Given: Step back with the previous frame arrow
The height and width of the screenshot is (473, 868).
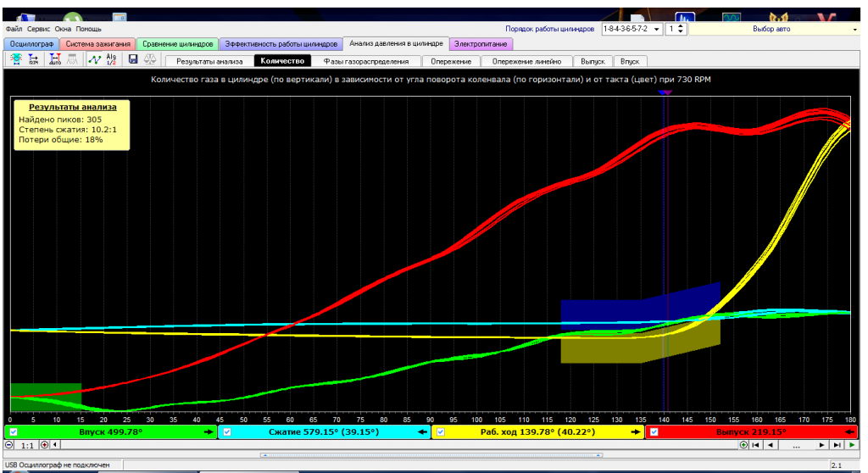Looking at the screenshot, I should pyautogui.click(x=770, y=445).
